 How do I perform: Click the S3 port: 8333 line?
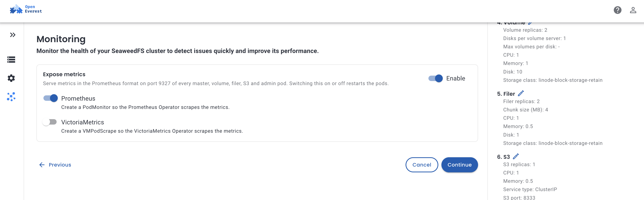(x=519, y=197)
